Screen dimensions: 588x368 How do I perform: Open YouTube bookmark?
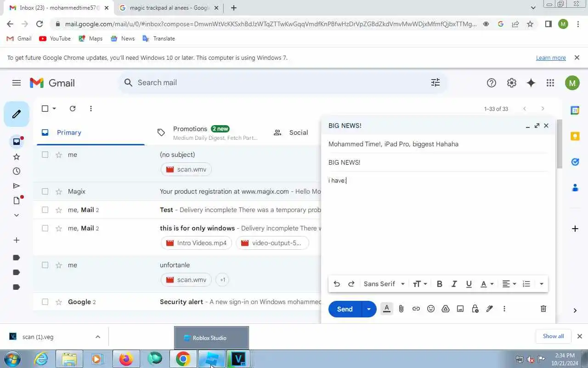[55, 39]
